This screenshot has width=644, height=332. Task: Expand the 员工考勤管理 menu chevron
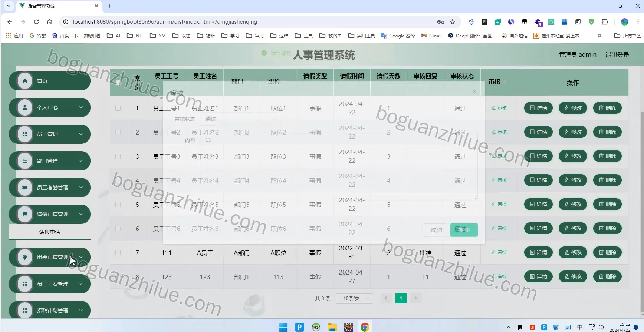[x=81, y=187]
